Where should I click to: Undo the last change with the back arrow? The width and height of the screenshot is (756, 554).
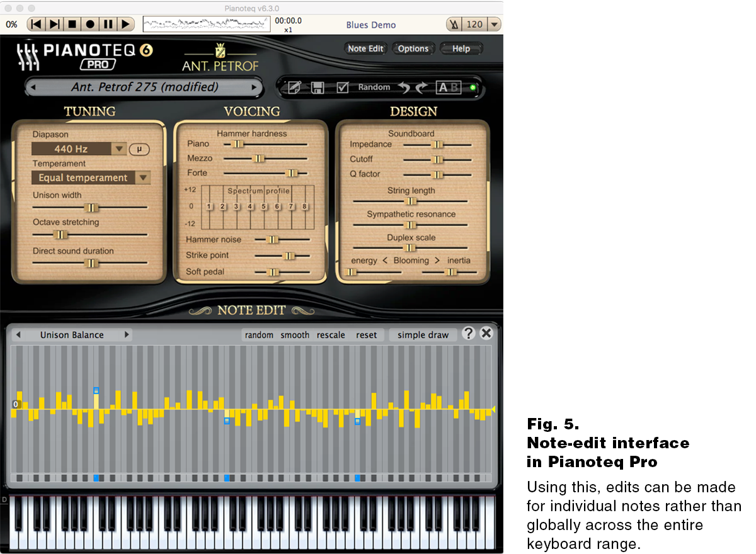pyautogui.click(x=404, y=87)
